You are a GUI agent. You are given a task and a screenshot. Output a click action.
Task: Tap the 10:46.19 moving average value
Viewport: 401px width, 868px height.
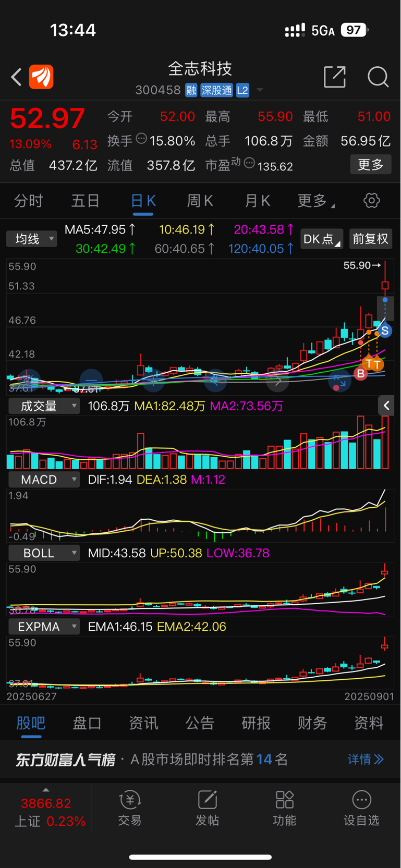tap(187, 229)
